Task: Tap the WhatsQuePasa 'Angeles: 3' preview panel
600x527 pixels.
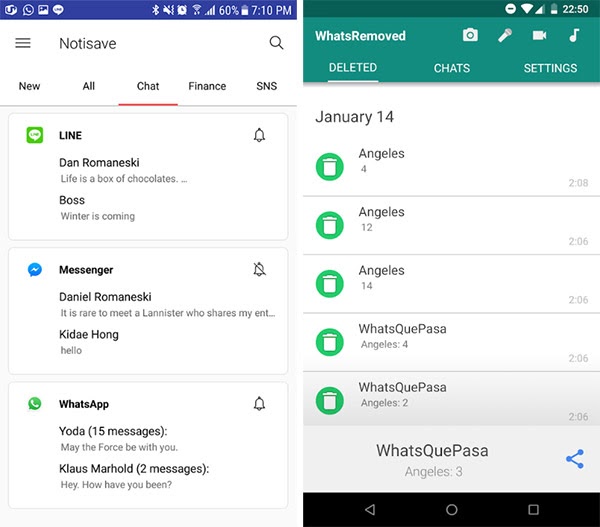Action: pyautogui.click(x=452, y=459)
